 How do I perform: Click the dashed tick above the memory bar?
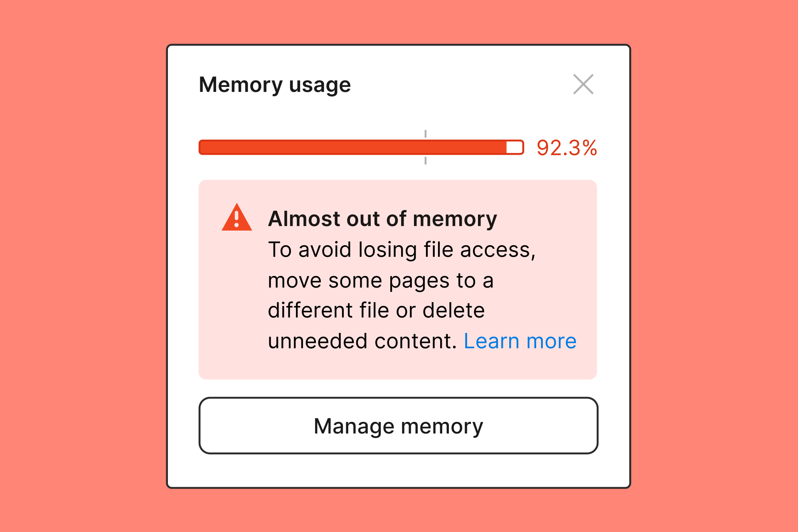pyautogui.click(x=425, y=134)
